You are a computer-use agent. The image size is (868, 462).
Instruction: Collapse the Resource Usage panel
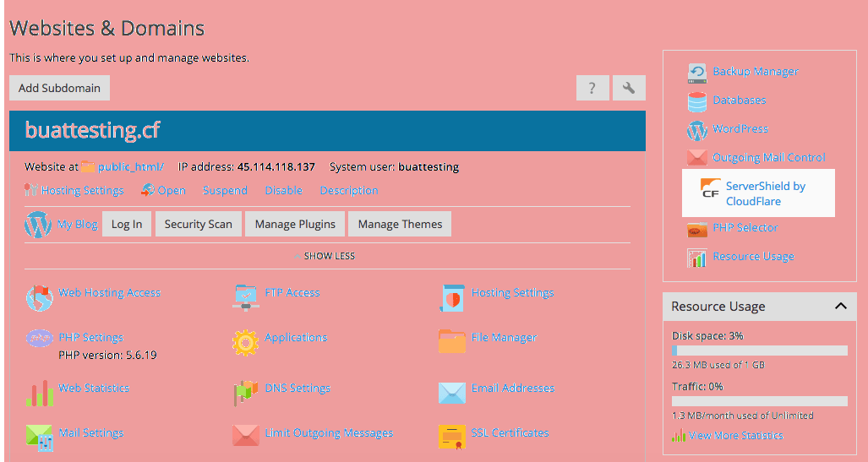tap(841, 306)
